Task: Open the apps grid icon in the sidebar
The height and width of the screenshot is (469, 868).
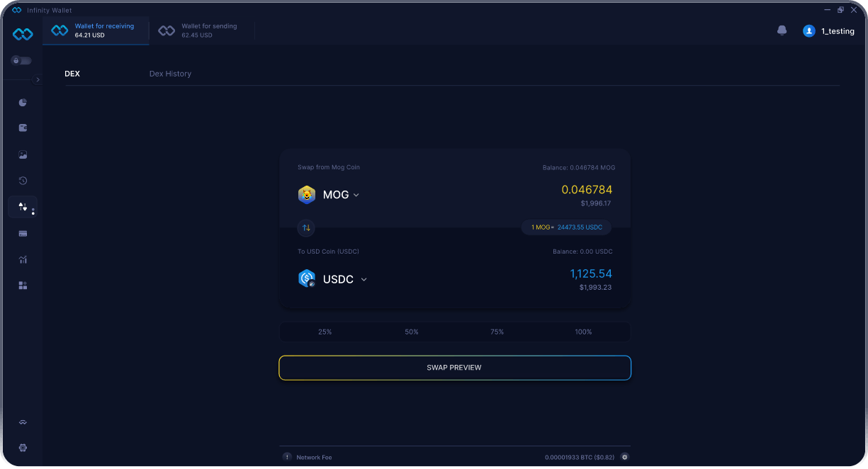Action: click(23, 286)
